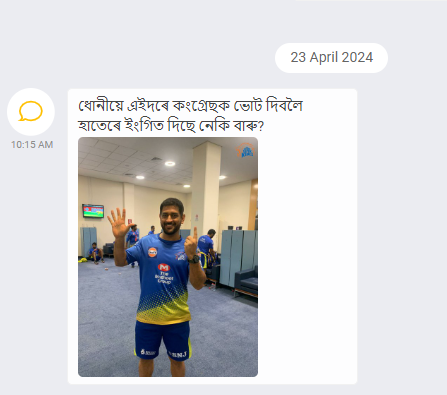Click the dark sofa at photo's edge

click(x=247, y=281)
